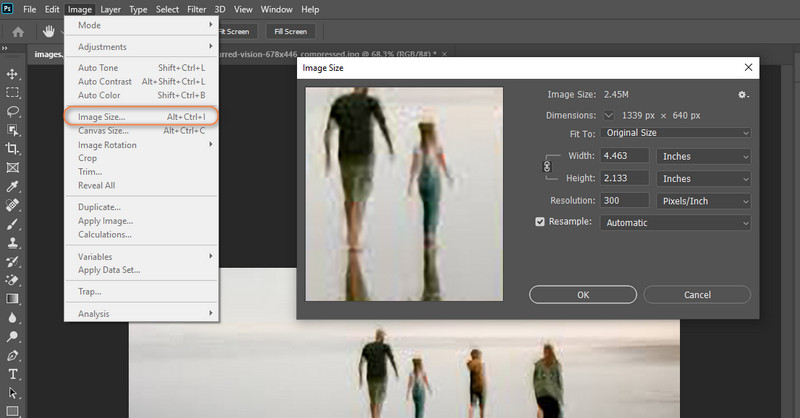Select the Eyedropper tool
This screenshot has height=418, width=800.
click(13, 186)
